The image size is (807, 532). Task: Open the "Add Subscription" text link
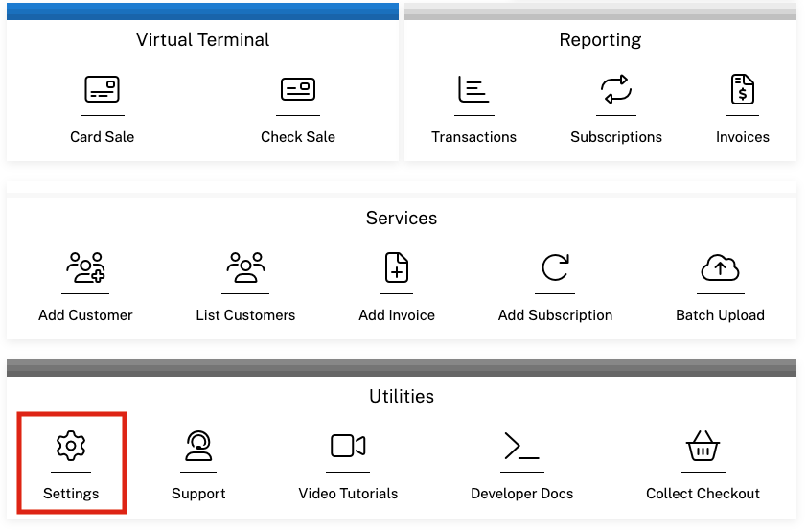point(555,315)
